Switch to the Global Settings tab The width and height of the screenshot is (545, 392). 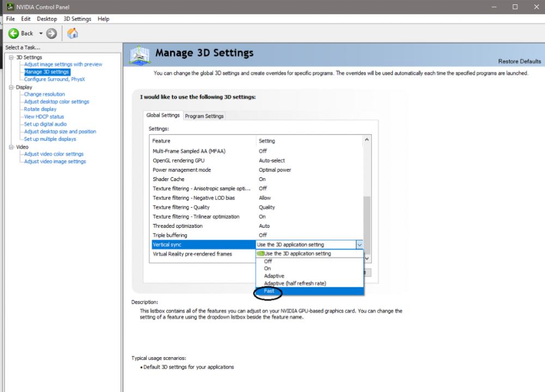[163, 115]
